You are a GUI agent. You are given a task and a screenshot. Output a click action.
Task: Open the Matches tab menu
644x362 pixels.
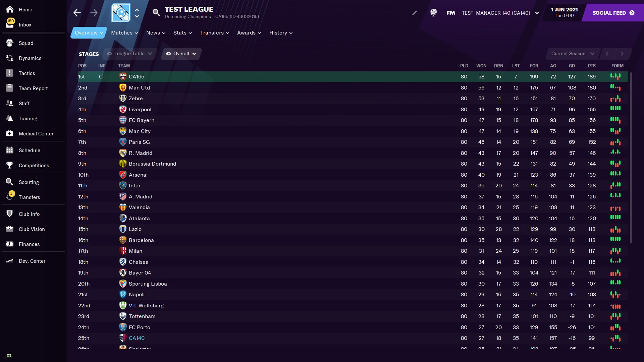[124, 33]
